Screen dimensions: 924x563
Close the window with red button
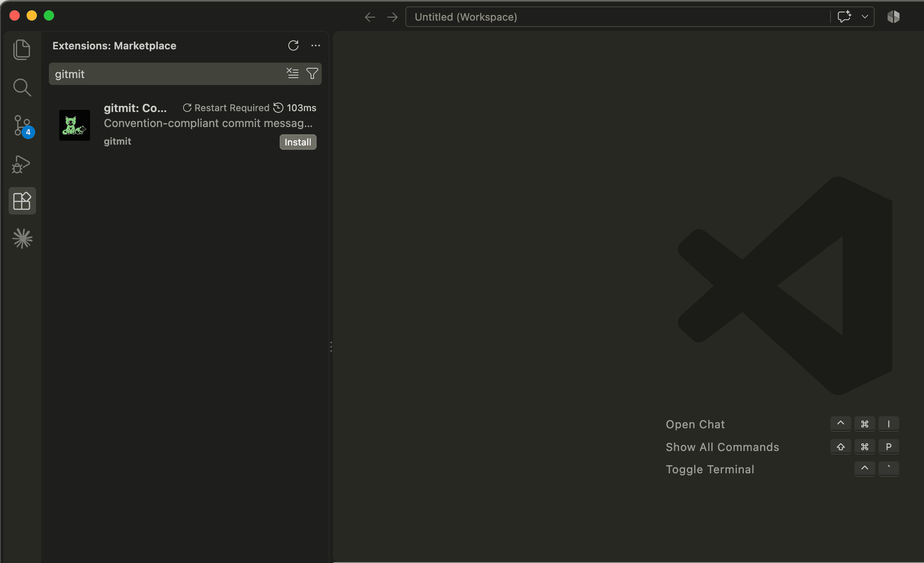click(15, 15)
